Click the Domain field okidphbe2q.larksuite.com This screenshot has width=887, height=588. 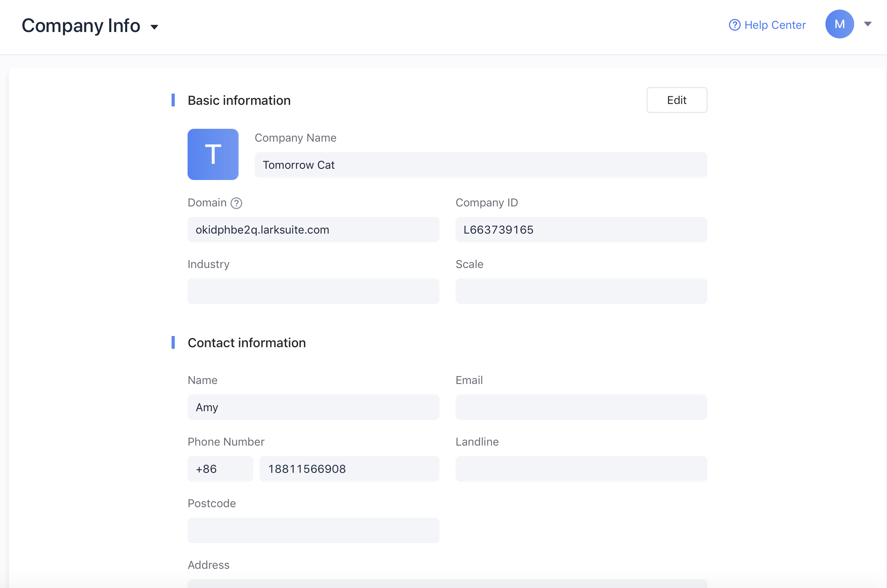[x=313, y=230]
